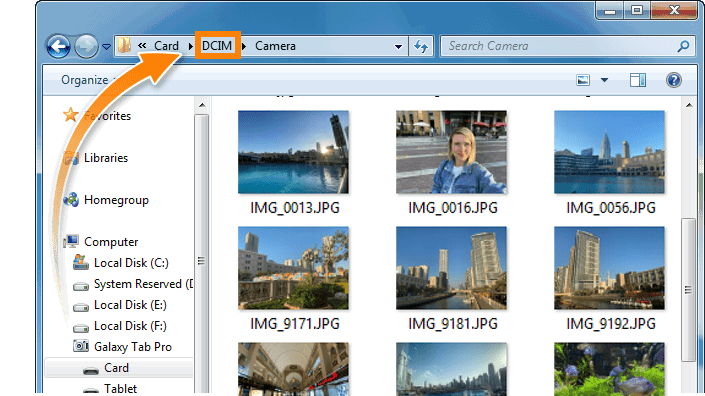Toggle the preview pane button

(638, 80)
